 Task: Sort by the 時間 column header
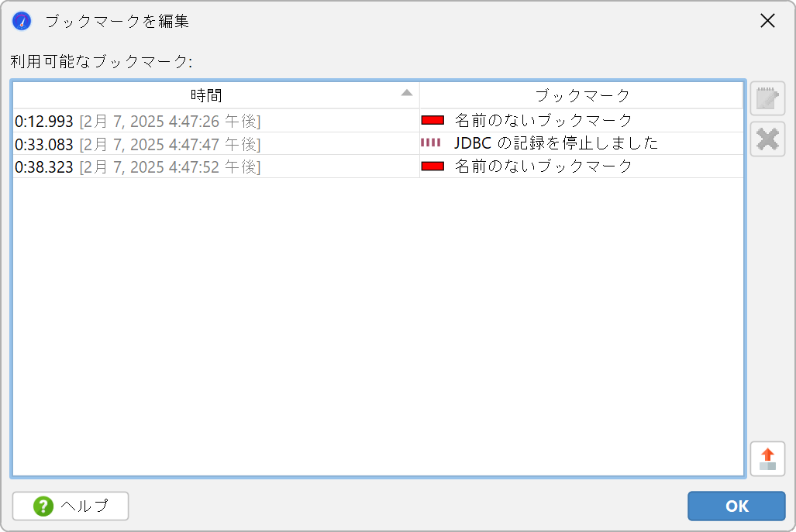click(x=216, y=95)
